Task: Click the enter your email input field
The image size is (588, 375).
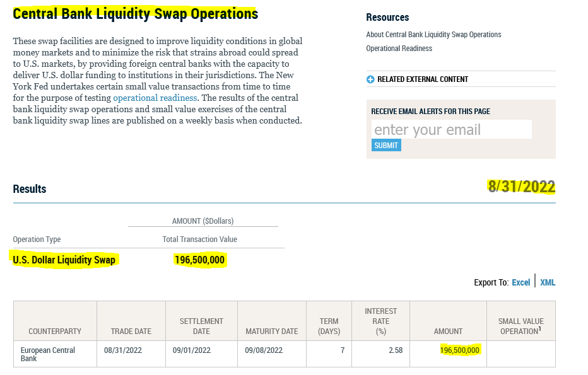Action: pos(452,129)
